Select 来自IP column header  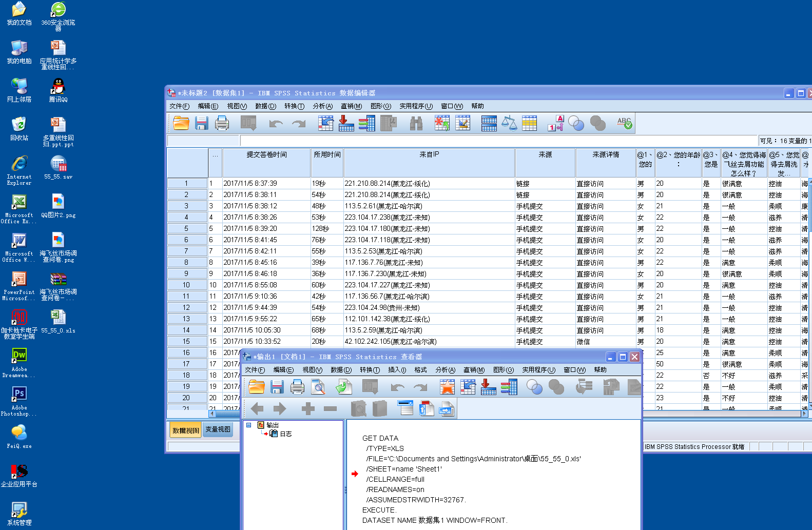tap(429, 163)
